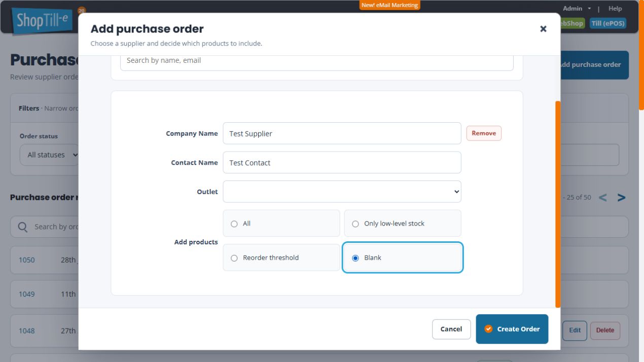Open the Help menu
This screenshot has width=644, height=362.
click(615, 9)
